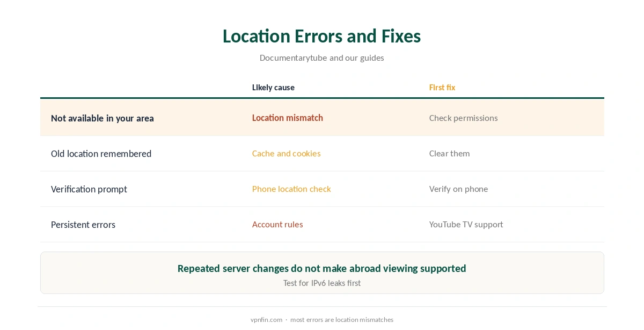This screenshot has width=644, height=330.
Task: Select the 'Test for IPv6 leaks first' note
Action: coord(322,283)
